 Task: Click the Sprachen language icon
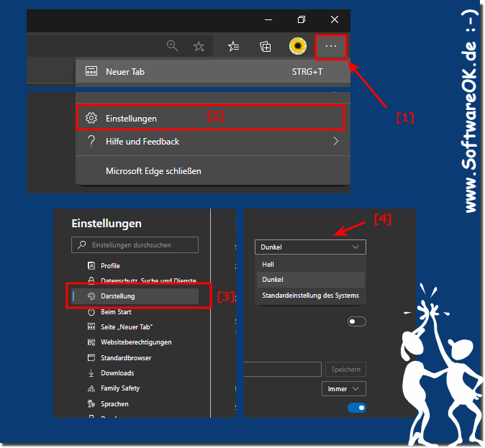click(91, 404)
